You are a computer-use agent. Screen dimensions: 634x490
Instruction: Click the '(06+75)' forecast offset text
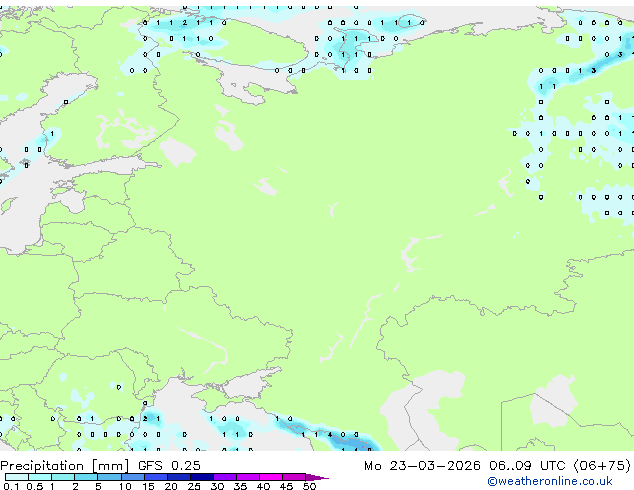pyautogui.click(x=602, y=466)
